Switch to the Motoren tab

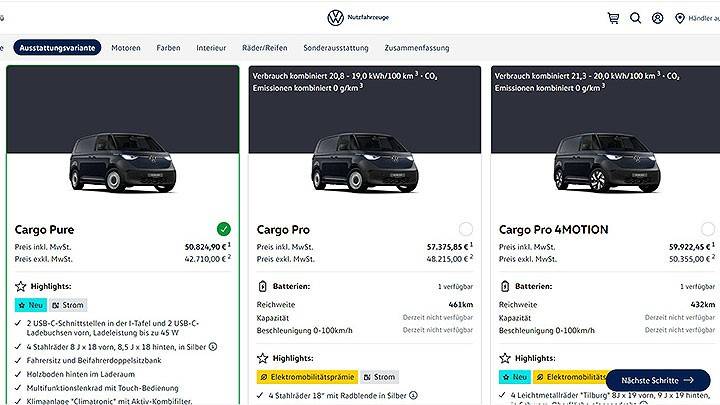tap(126, 47)
